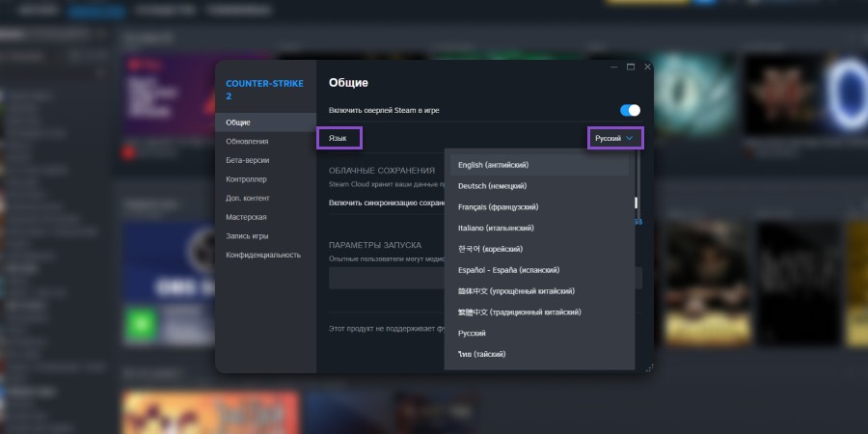Click the ПАРАМЕТРЫ ЗАПУСКА heading
This screenshot has height=434, width=868.
pos(375,245)
